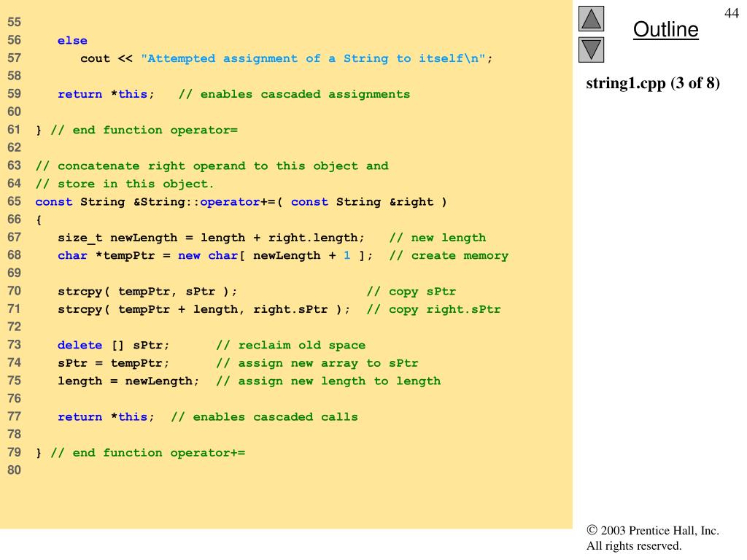Viewport: 747px width, 560px height.
Task: Click line number 80
Action: pos(15,470)
